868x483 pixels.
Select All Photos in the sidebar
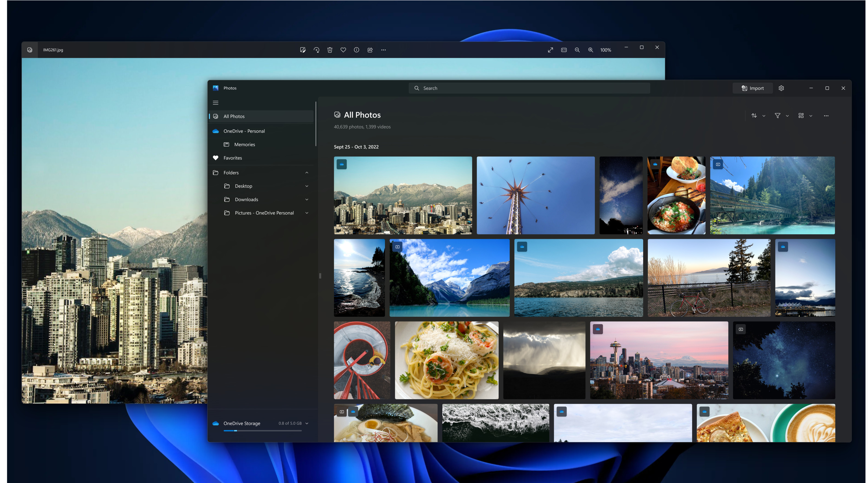pos(234,116)
